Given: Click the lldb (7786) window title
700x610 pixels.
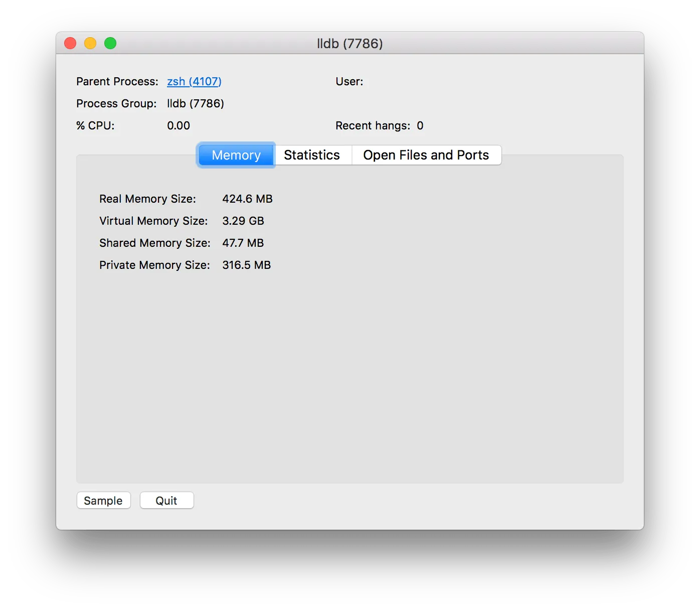Looking at the screenshot, I should 349,44.
